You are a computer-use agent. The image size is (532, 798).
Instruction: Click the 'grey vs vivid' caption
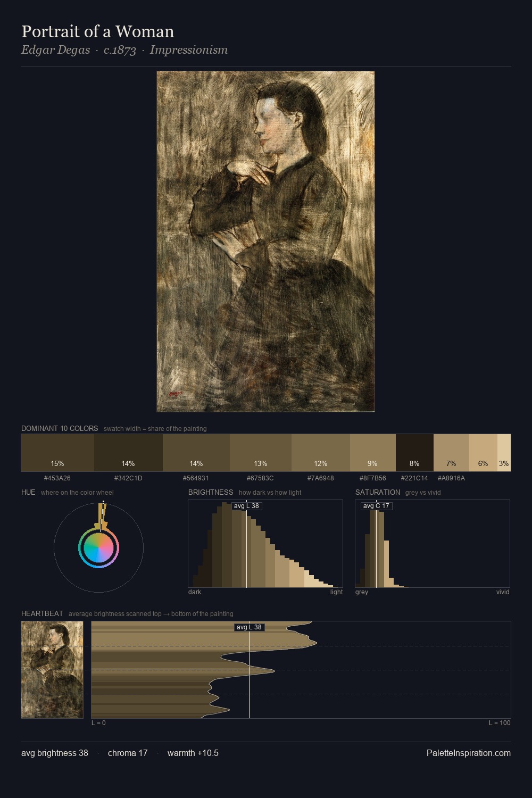pyautogui.click(x=423, y=493)
